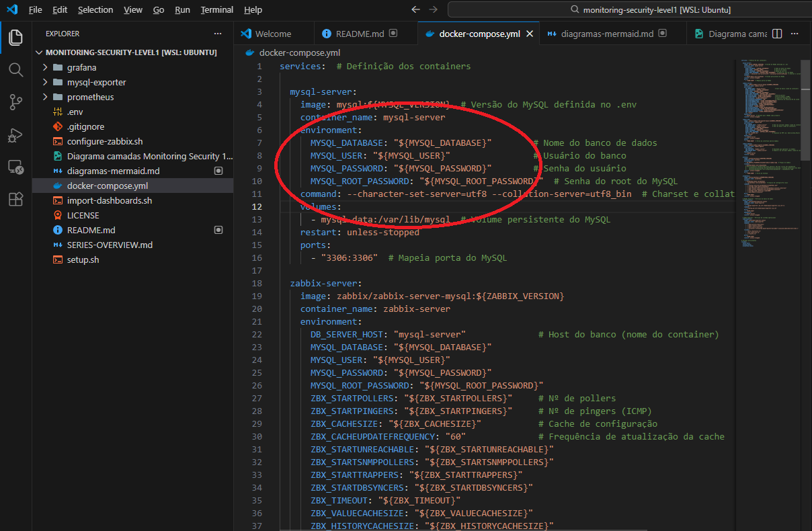Switch to the README.md tab
Screen dimensions: 812x531
(x=360, y=34)
